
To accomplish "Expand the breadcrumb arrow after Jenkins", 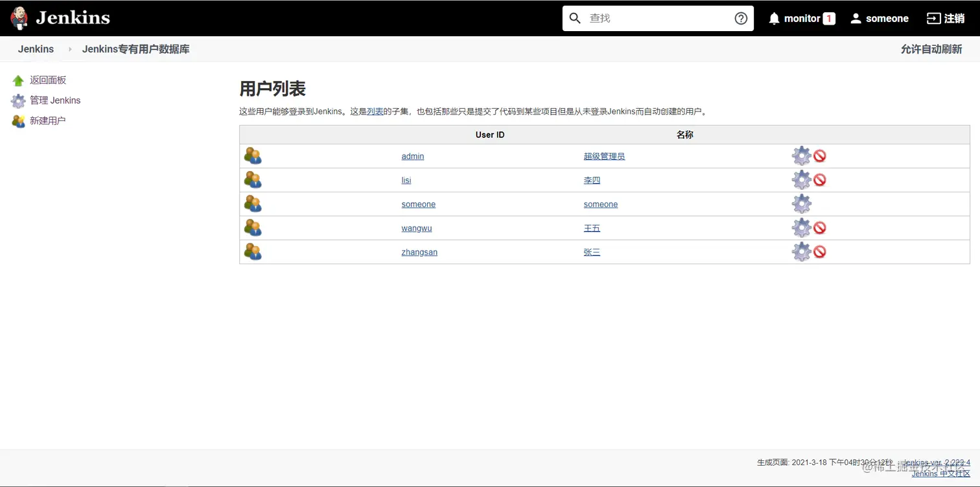I will pyautogui.click(x=70, y=49).
